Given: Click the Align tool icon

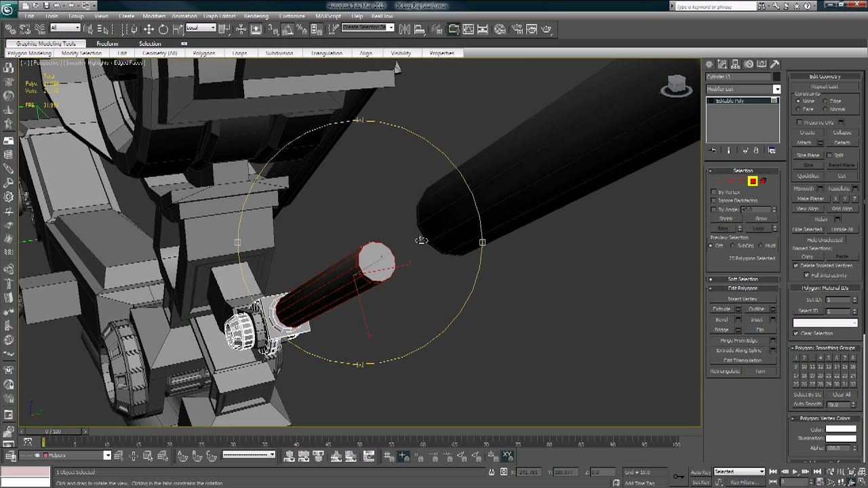Looking at the screenshot, I should point(421,29).
